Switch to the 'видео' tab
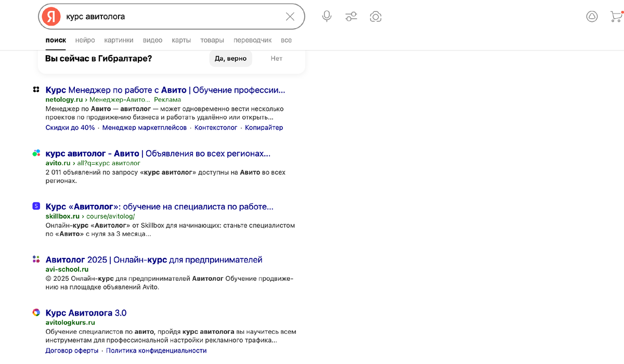The height and width of the screenshot is (364, 624). [152, 40]
